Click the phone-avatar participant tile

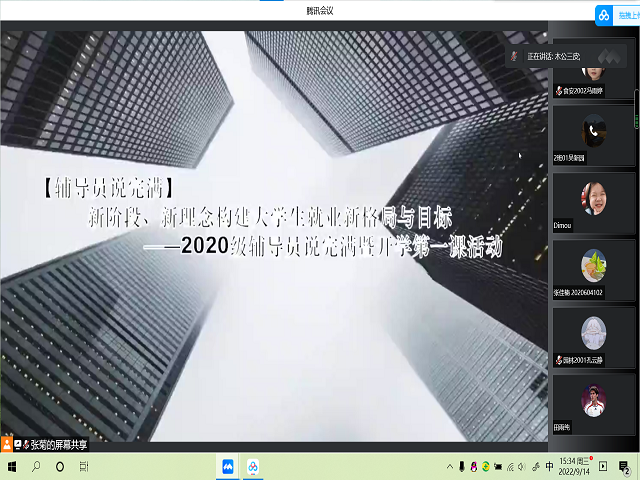[593, 131]
